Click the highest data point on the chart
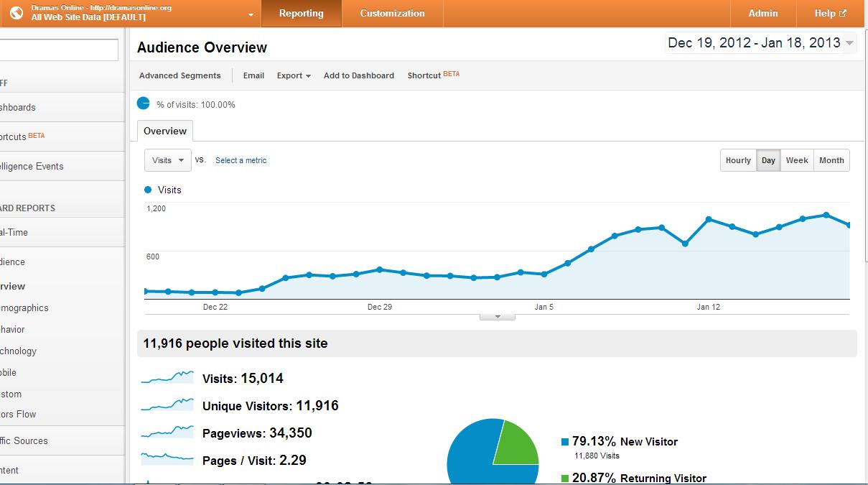This screenshot has width=868, height=485. click(826, 215)
